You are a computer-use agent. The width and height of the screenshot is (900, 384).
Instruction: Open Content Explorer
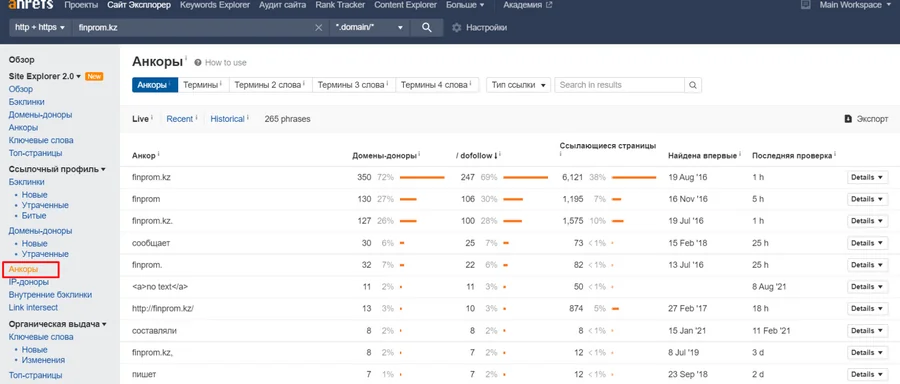point(405,5)
